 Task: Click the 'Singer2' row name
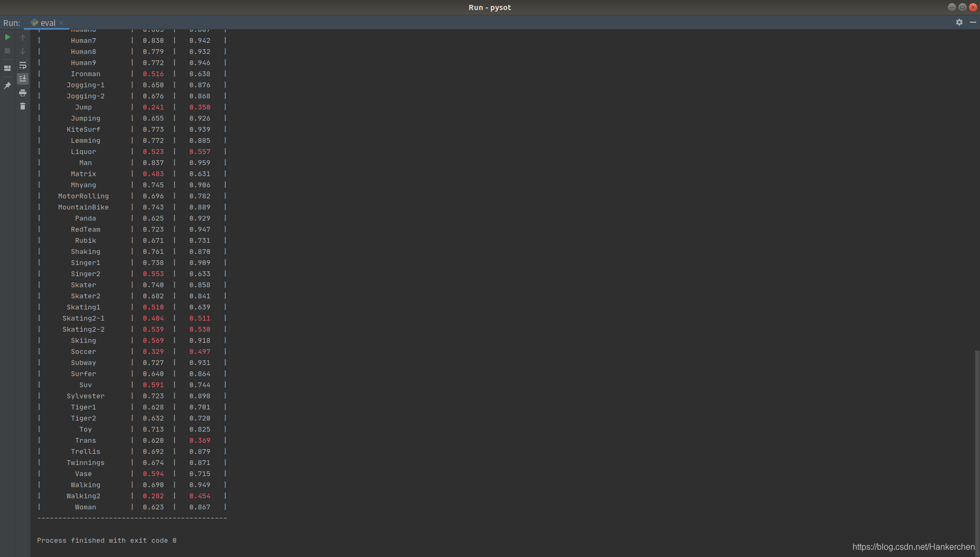pos(86,274)
